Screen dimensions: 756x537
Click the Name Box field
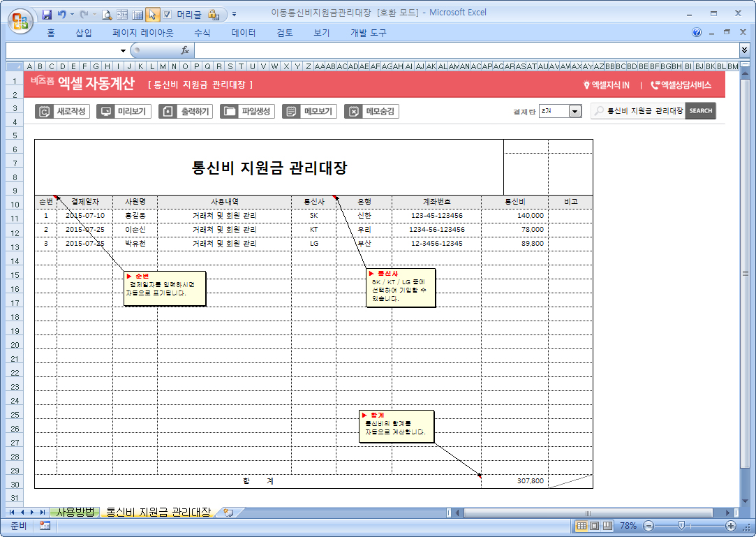pyautogui.click(x=63, y=50)
